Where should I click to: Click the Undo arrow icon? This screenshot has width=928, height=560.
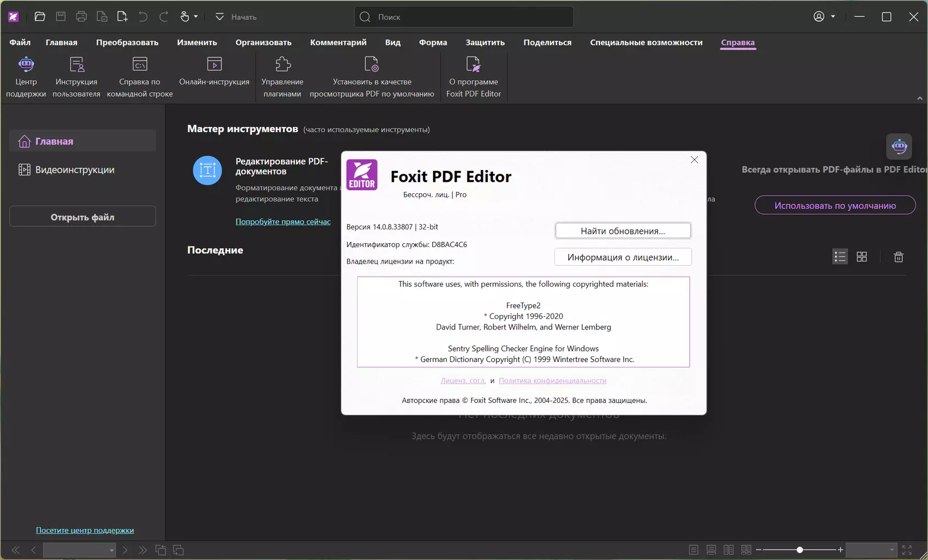click(143, 16)
